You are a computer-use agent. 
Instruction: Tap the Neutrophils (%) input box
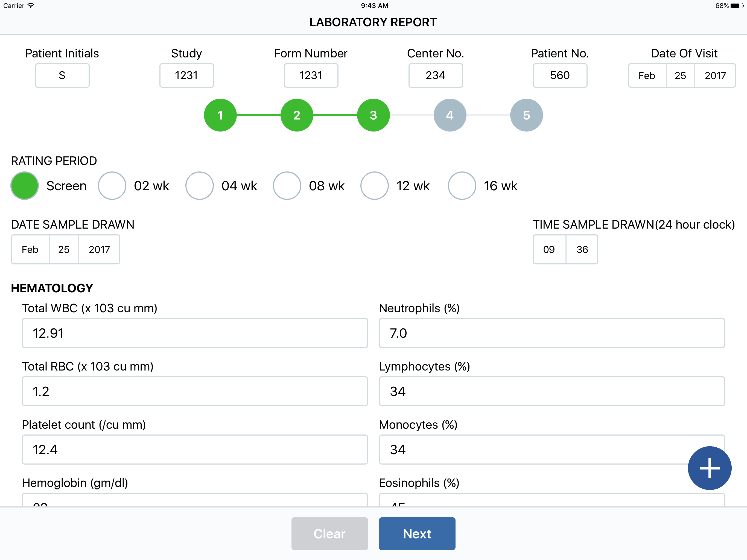coord(552,333)
